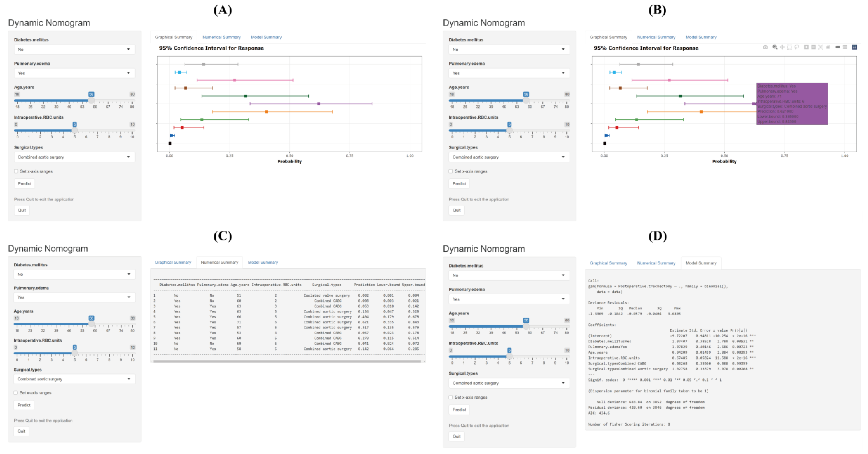Enable Set x-axis ranges in panel A
This screenshot has height=454, width=868.
16,171
